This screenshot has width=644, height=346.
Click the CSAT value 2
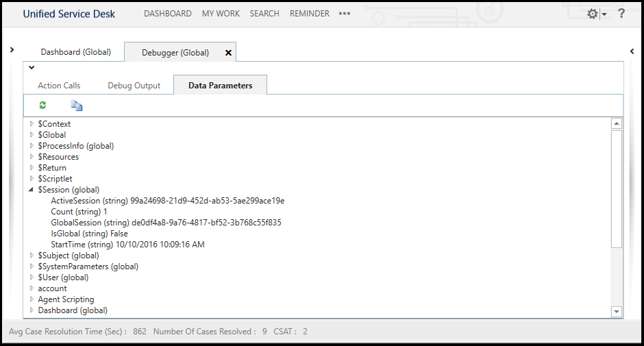(x=305, y=331)
